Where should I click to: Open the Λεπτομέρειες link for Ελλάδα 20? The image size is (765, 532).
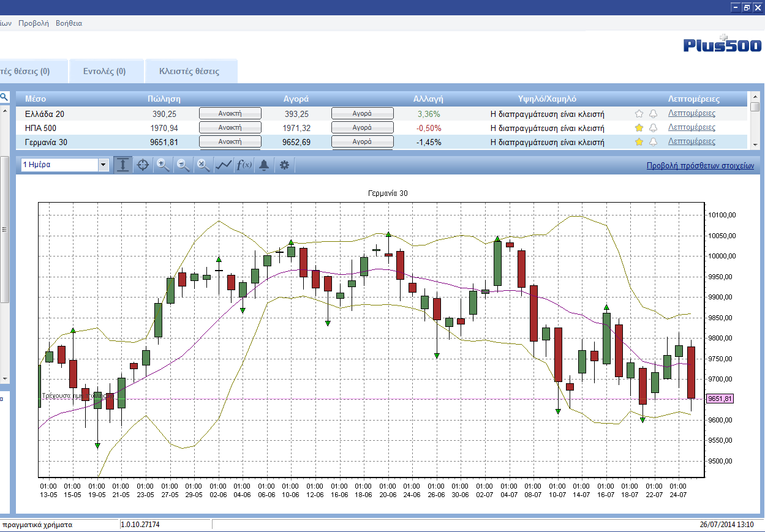[692, 113]
